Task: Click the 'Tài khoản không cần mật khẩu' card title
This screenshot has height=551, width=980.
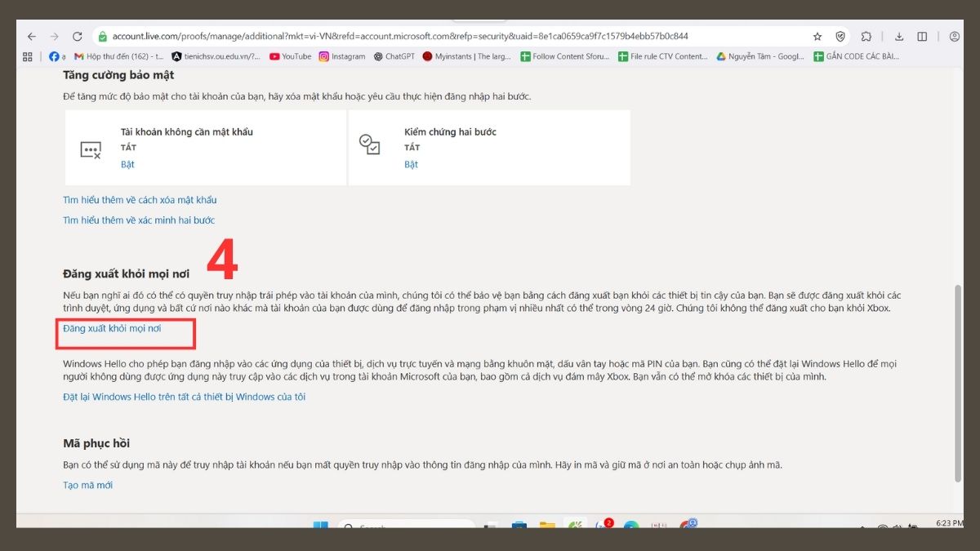Action: click(x=187, y=131)
